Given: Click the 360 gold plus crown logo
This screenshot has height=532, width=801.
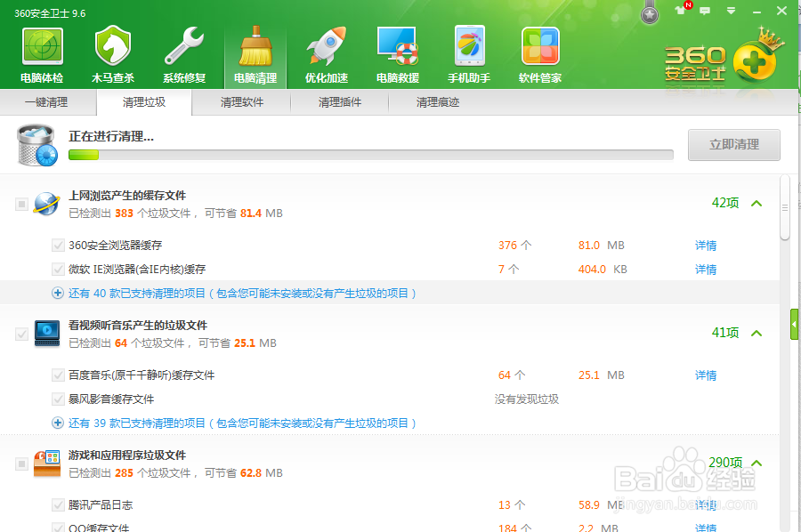Looking at the screenshot, I should point(756,57).
